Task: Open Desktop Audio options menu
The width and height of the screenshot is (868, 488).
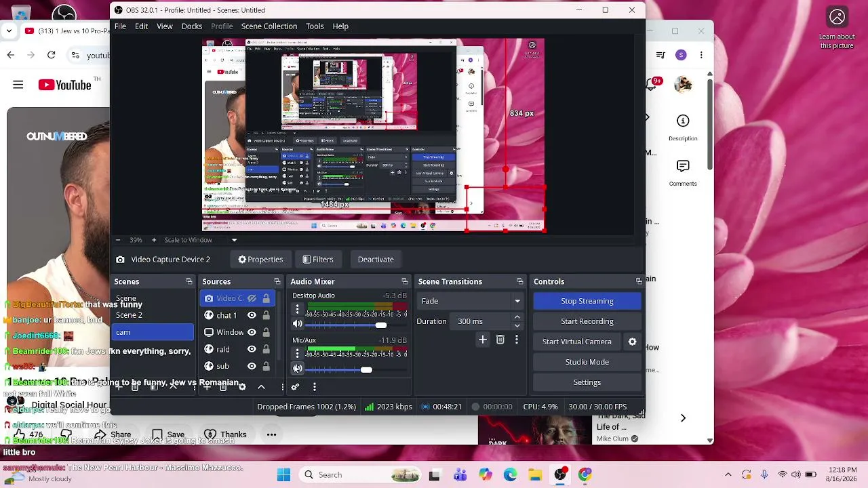Action: 297,309
